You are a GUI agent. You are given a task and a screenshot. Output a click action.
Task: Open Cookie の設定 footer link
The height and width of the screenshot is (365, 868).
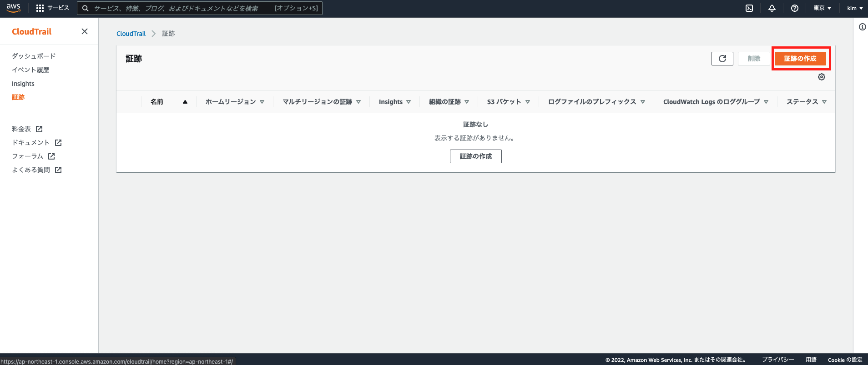pyautogui.click(x=845, y=360)
